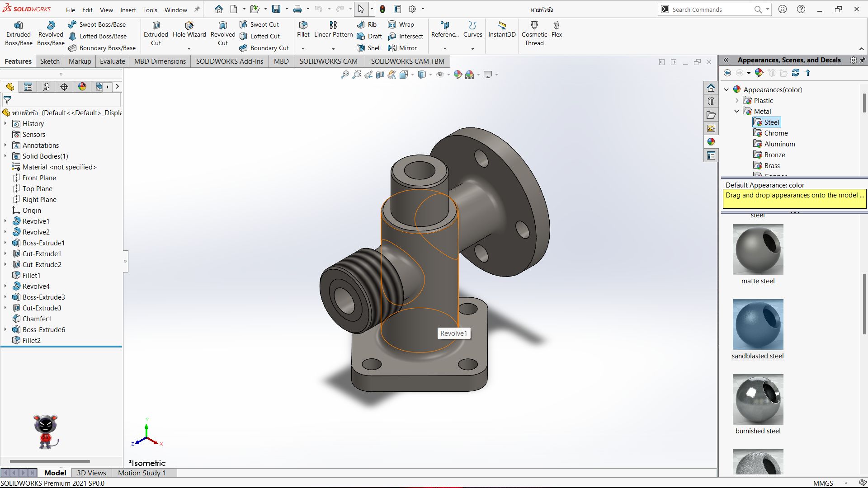Pick the sandblasted steel appearance swatch
The height and width of the screenshot is (488, 868).
pyautogui.click(x=758, y=324)
